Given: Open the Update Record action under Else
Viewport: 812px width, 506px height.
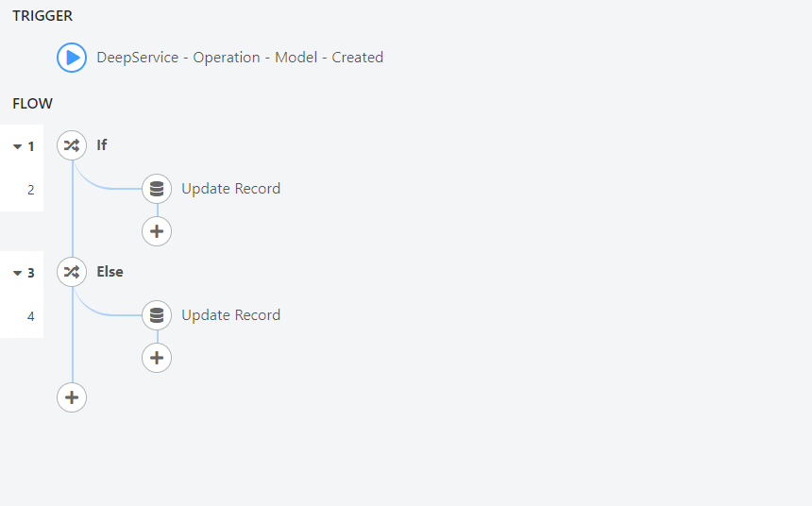Looking at the screenshot, I should tap(230, 315).
